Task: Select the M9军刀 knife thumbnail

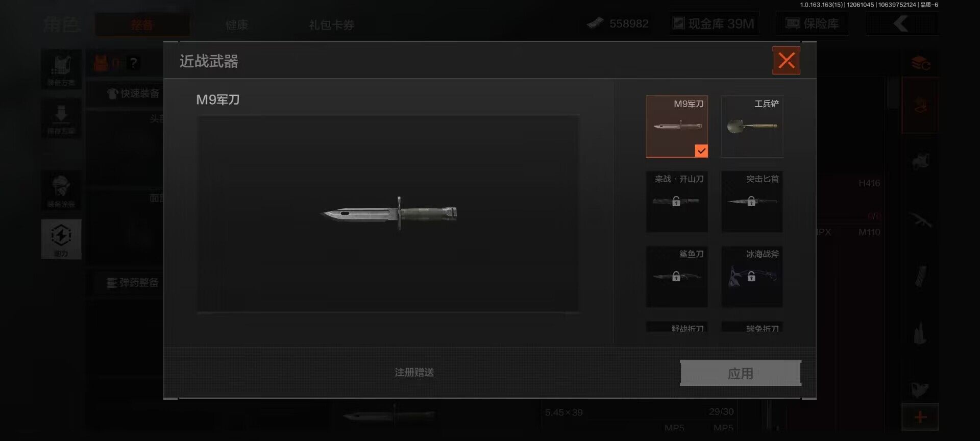Action: (x=677, y=126)
